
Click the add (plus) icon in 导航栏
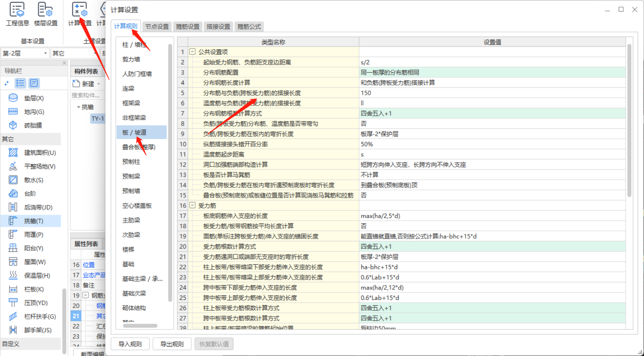tap(7, 83)
